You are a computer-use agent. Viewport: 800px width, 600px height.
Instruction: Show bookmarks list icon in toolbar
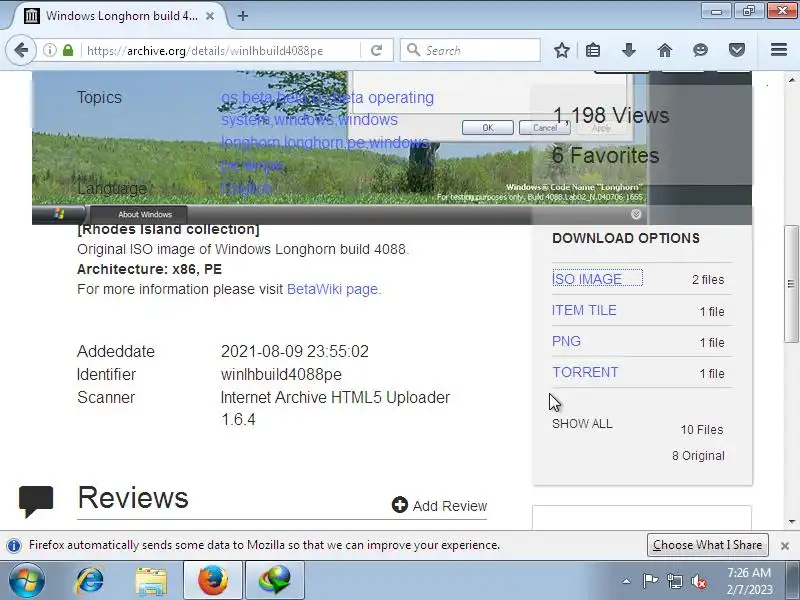click(x=593, y=50)
